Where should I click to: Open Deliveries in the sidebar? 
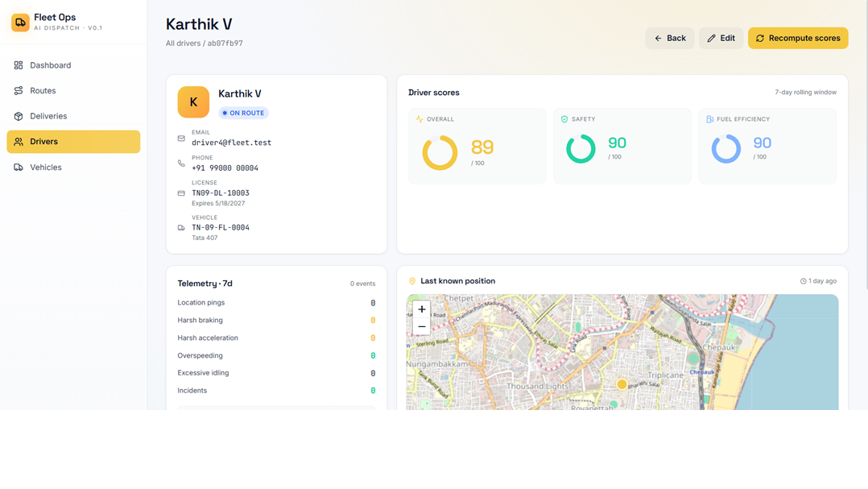point(73,116)
